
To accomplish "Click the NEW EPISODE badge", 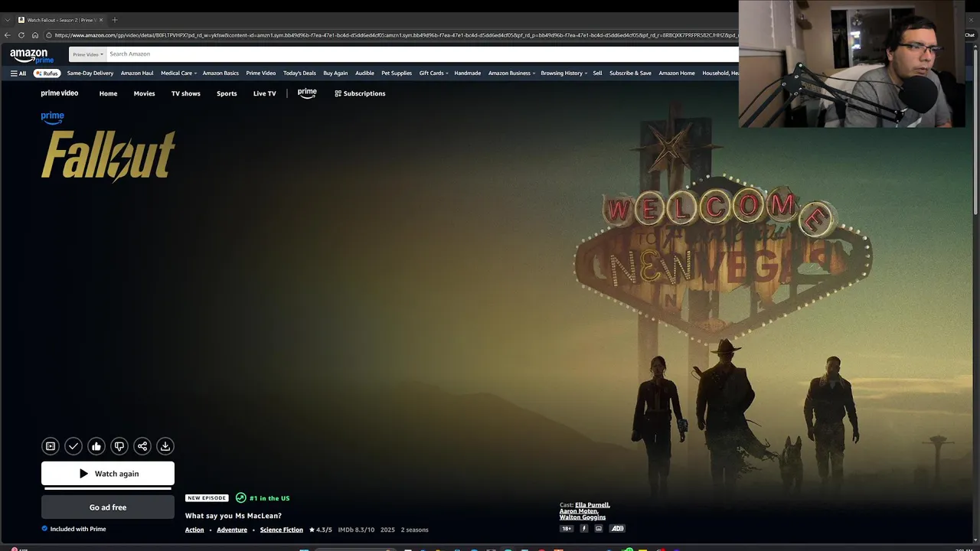I will pos(207,498).
